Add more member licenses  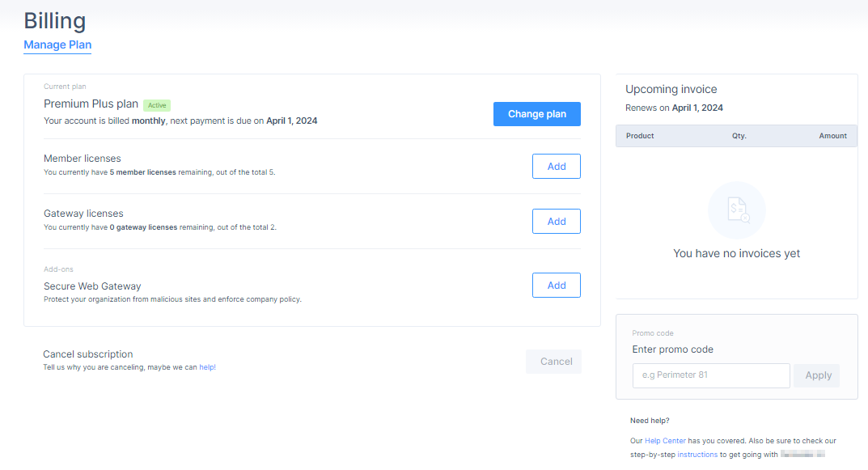(x=556, y=166)
